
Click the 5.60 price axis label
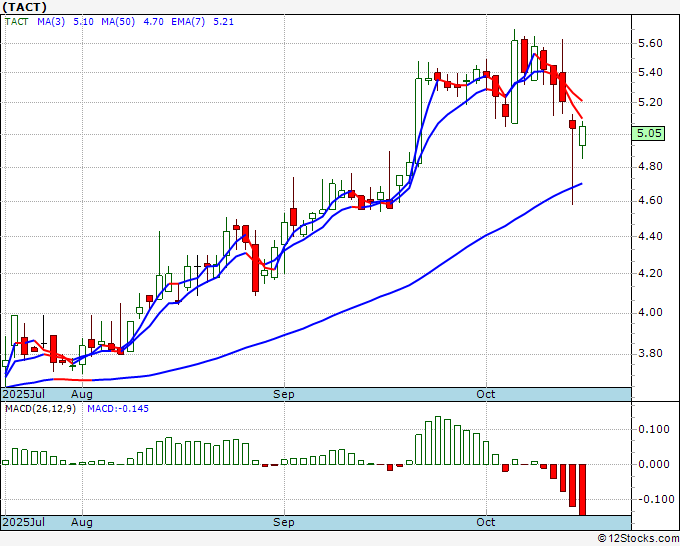[650, 43]
